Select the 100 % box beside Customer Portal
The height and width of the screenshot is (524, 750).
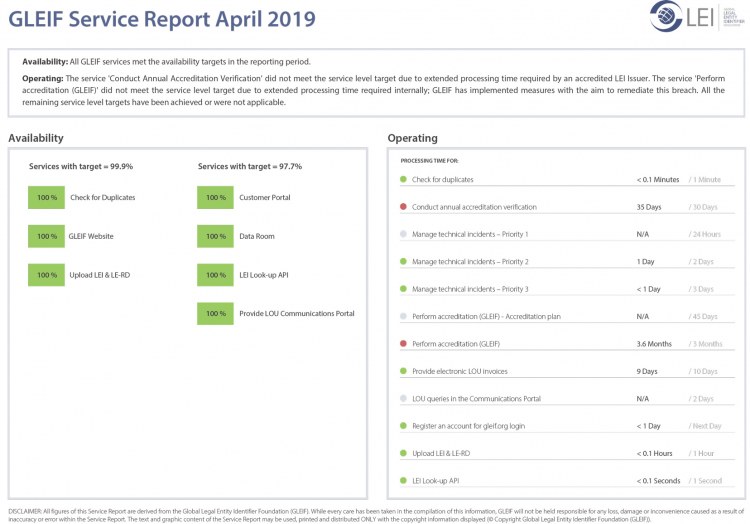pos(215,198)
